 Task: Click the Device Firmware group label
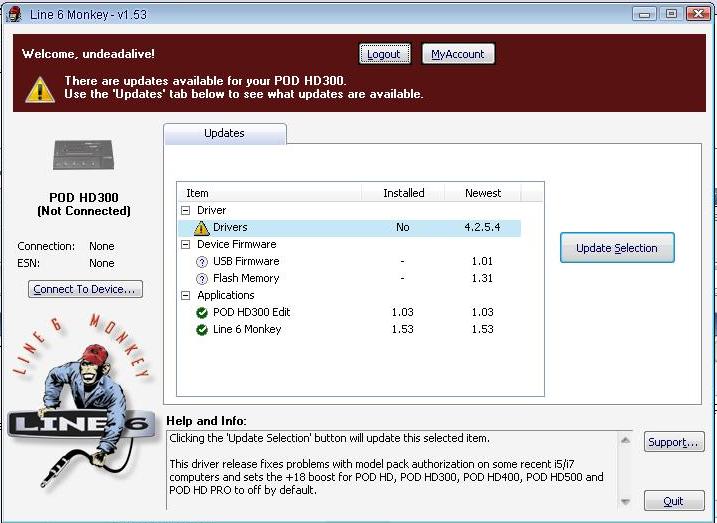point(236,245)
